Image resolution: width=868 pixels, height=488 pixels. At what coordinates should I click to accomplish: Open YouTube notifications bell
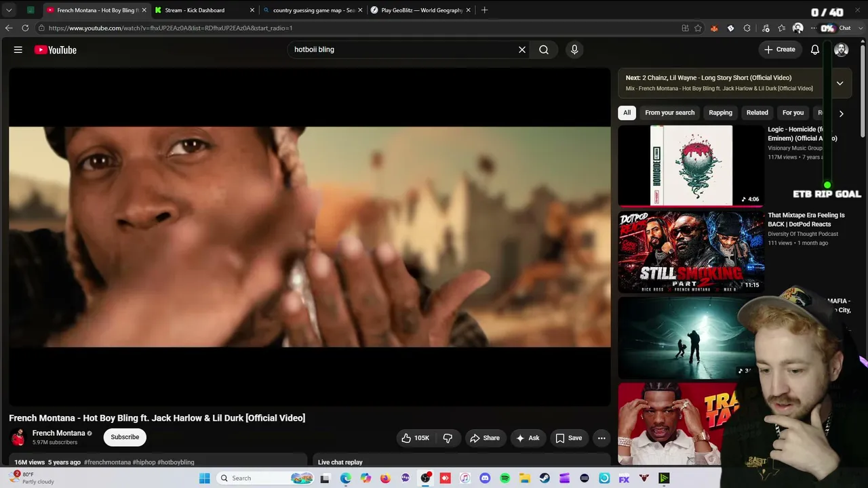tap(815, 49)
